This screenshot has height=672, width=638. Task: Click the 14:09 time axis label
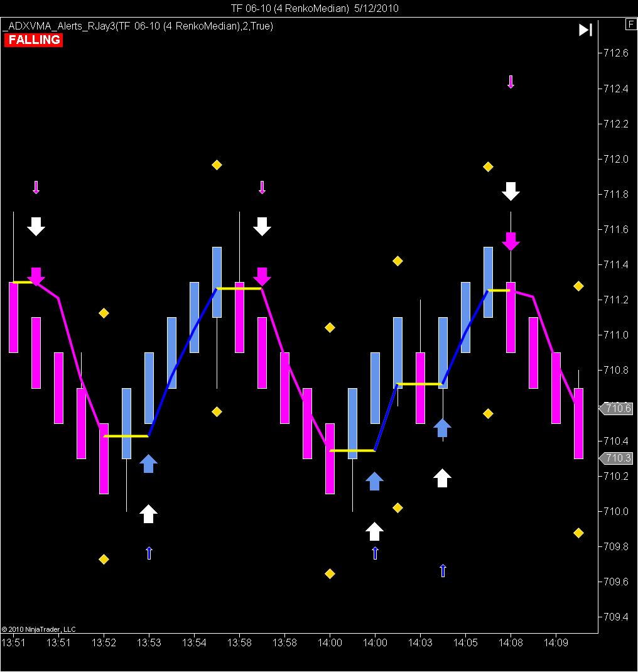556,643
